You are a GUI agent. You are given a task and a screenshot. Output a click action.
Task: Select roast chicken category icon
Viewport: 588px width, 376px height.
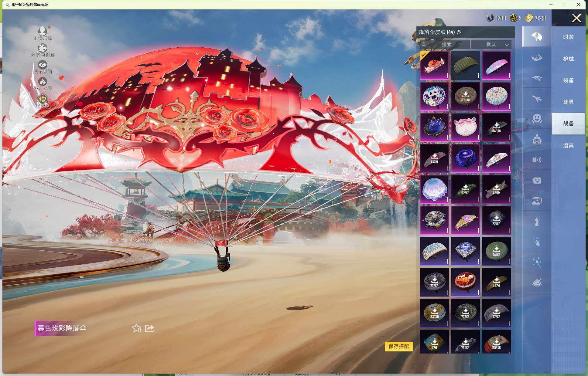(537, 283)
